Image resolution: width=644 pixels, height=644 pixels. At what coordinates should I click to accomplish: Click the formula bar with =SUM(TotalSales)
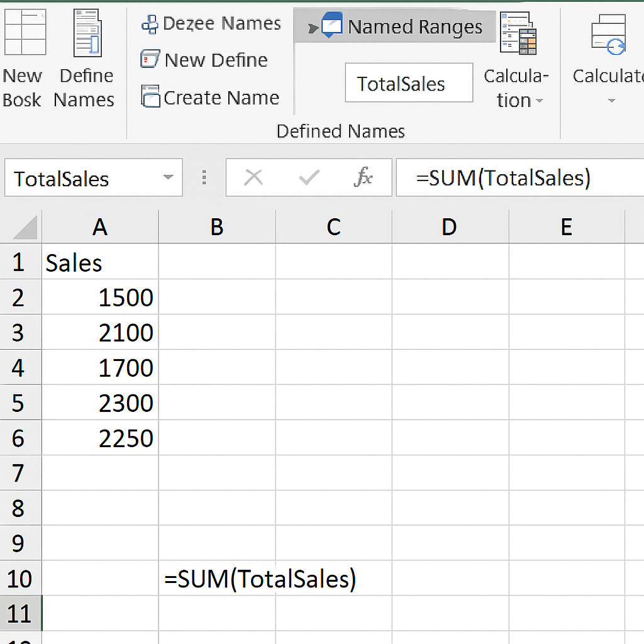520,178
